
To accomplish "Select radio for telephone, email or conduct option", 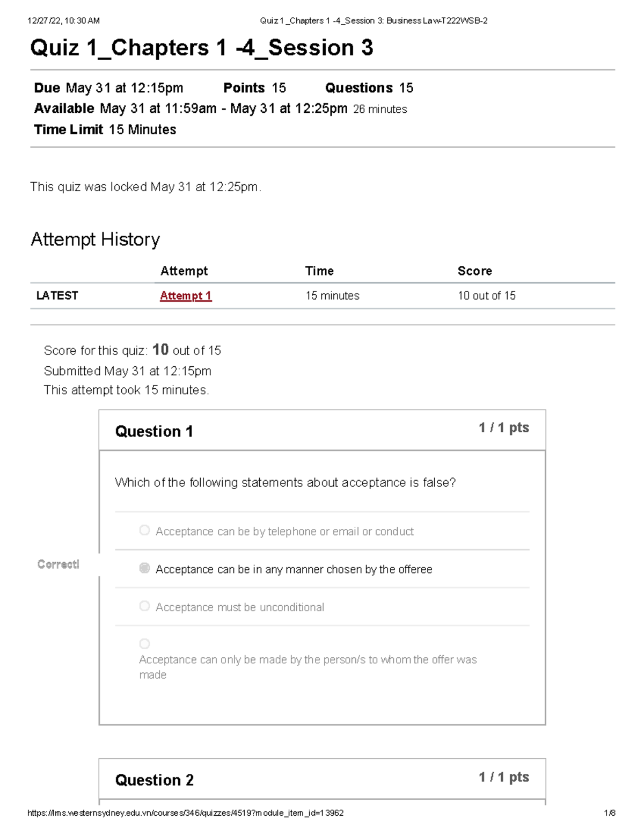I will click(144, 531).
